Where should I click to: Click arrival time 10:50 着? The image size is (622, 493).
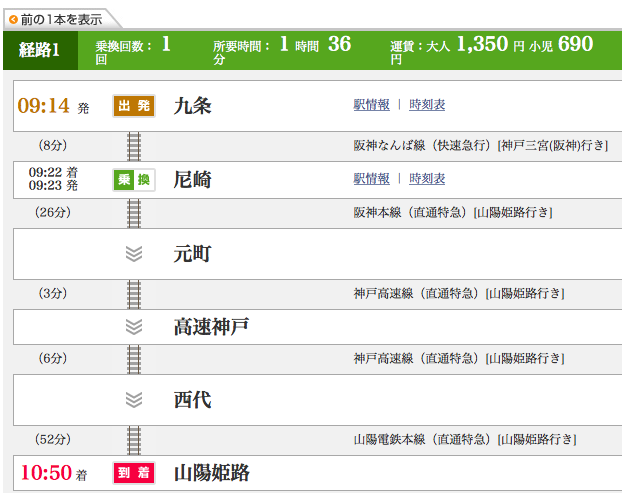click(54, 473)
